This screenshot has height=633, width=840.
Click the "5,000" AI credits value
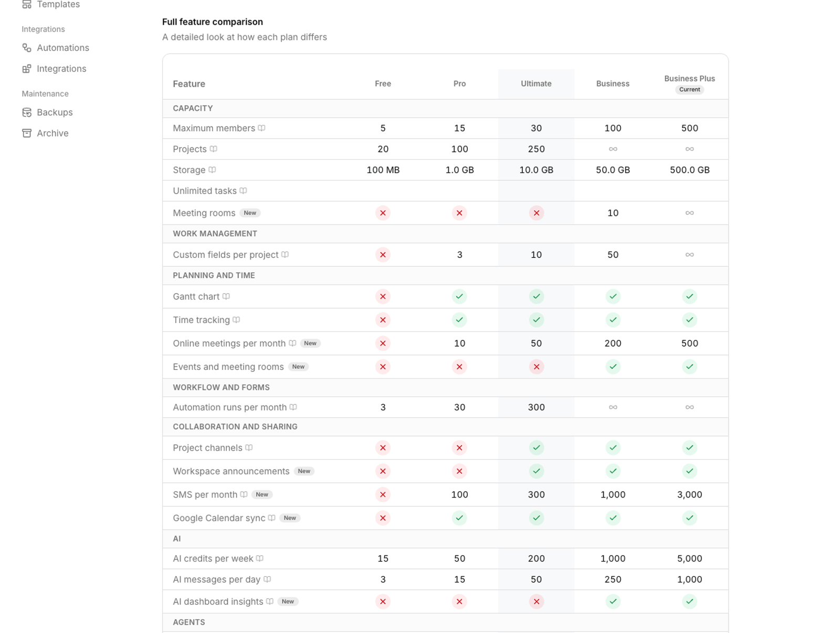pos(689,559)
